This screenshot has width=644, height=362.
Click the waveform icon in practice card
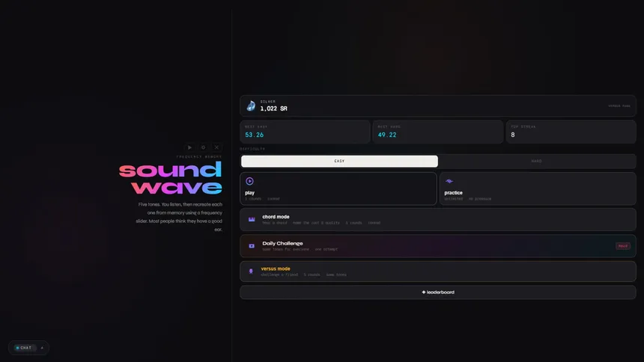point(449,181)
